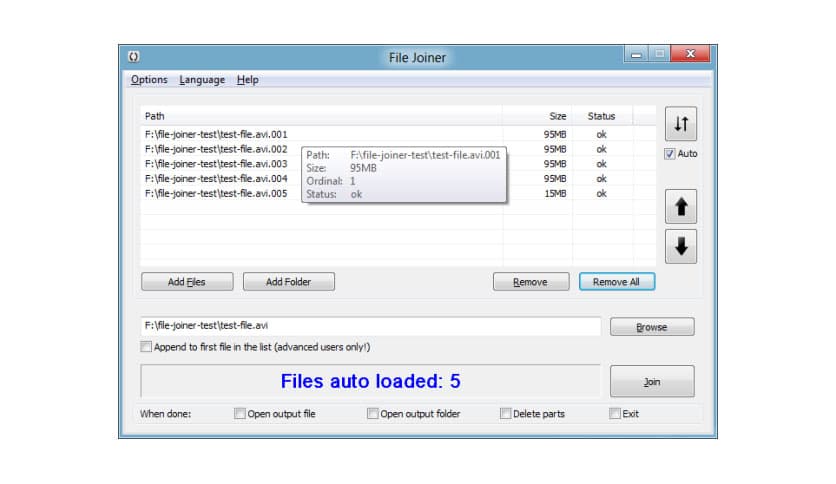The height and width of the screenshot is (484, 836).
Task: Click the Files auto loaded: 5 message
Action: click(371, 381)
